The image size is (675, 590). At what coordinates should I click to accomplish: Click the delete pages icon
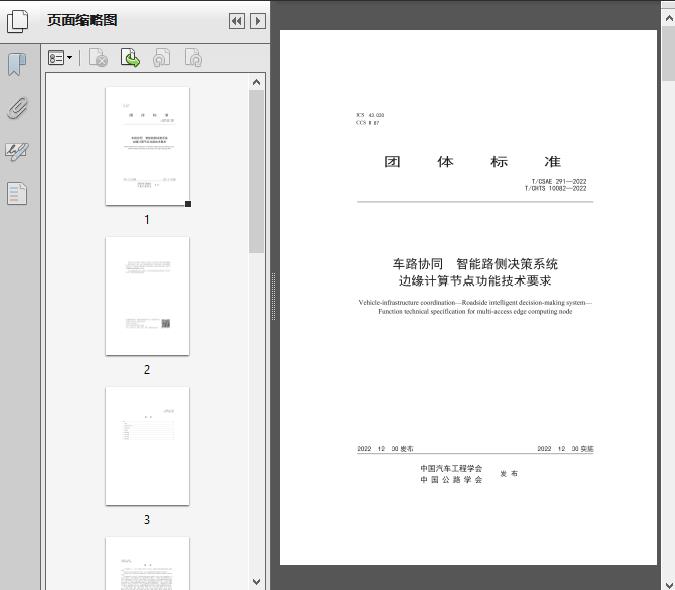[98, 58]
